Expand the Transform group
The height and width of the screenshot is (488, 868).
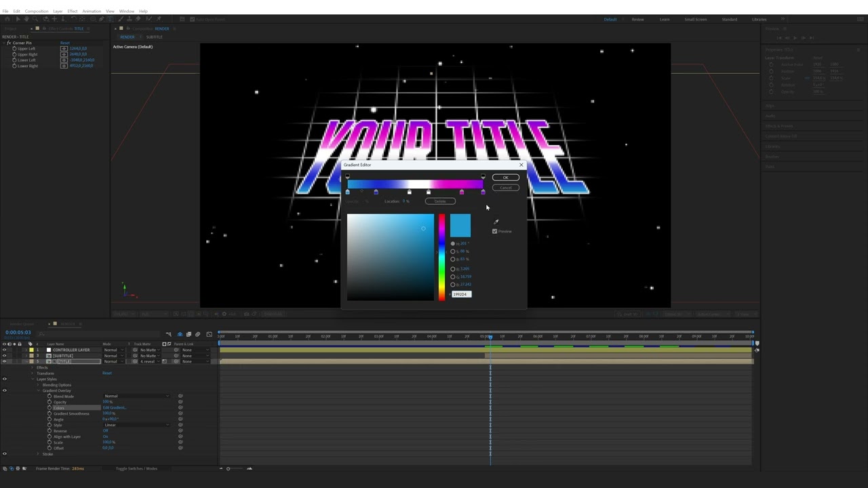tap(32, 373)
